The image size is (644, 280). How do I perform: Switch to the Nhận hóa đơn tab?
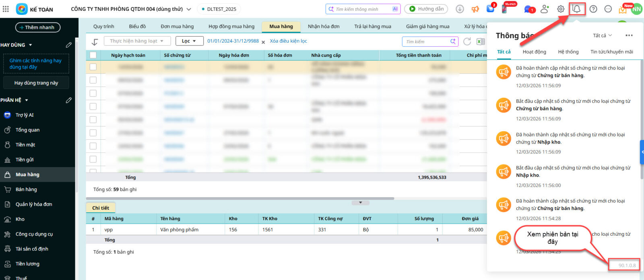click(323, 27)
